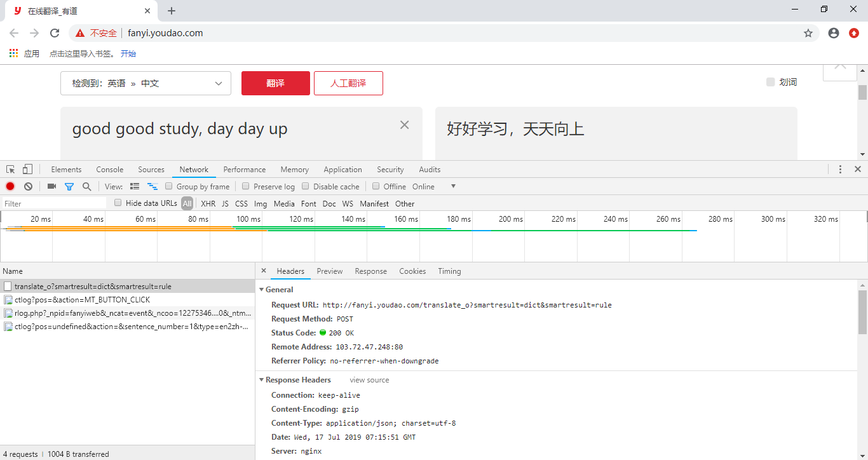Activate DevTools inspect element picker icon
Image resolution: width=868 pixels, height=460 pixels.
11,170
